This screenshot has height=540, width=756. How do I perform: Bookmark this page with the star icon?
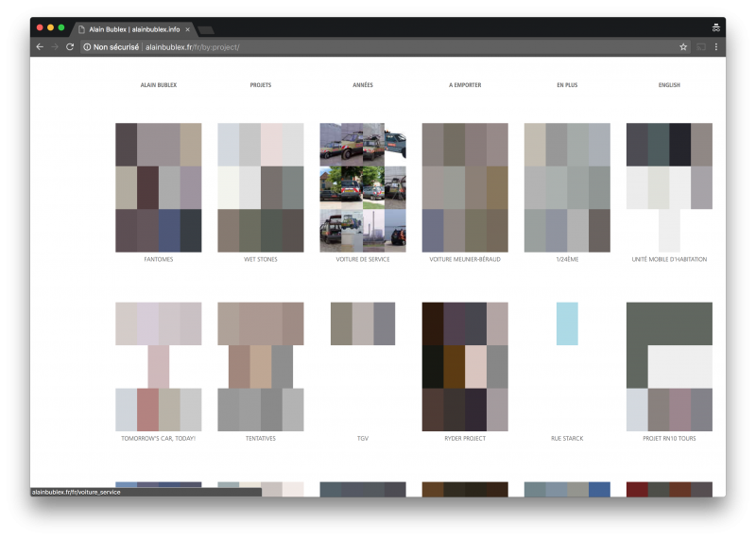(683, 46)
